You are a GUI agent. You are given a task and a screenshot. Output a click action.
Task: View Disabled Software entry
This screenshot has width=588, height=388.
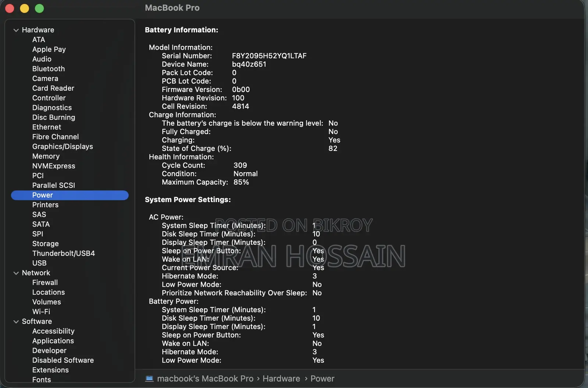coord(63,360)
